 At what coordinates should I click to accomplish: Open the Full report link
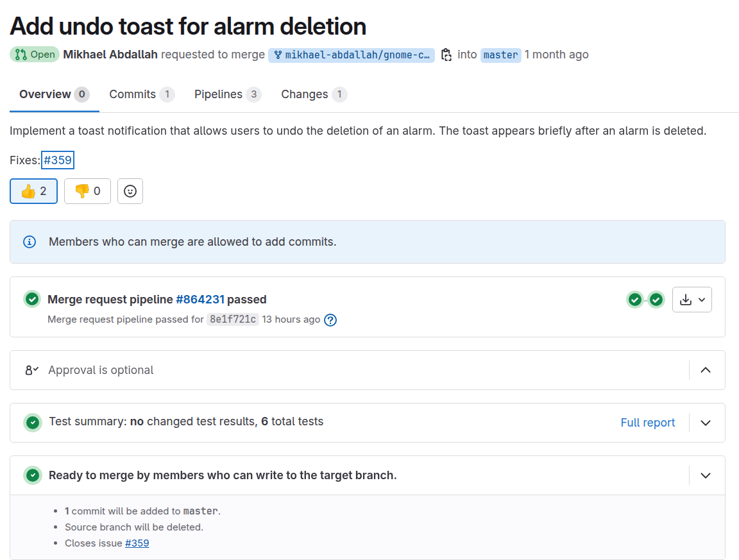coord(647,423)
